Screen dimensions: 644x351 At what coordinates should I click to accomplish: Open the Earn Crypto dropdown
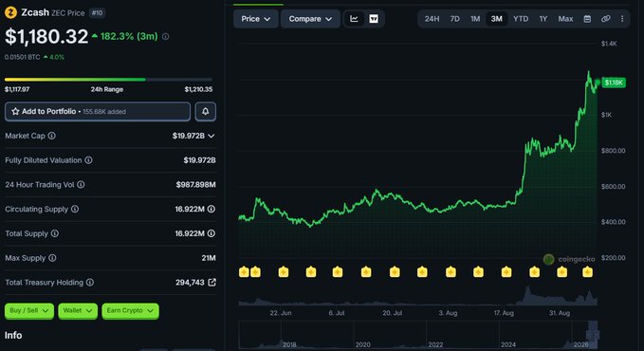click(x=130, y=311)
